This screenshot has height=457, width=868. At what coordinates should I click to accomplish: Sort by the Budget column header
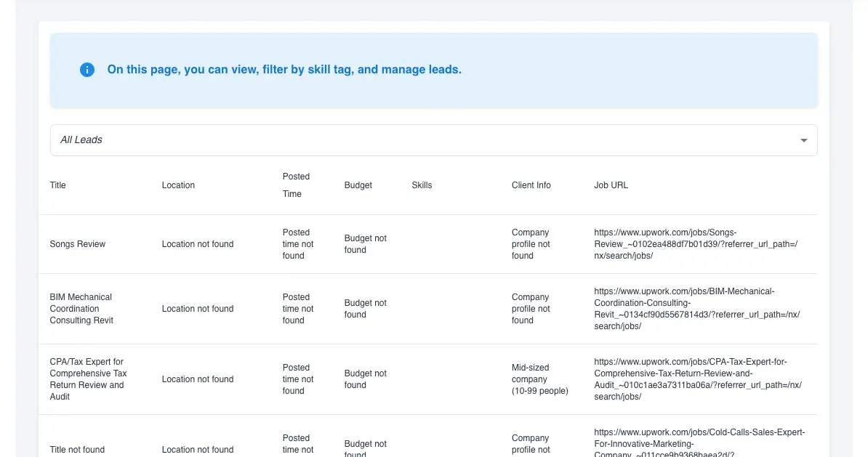358,185
